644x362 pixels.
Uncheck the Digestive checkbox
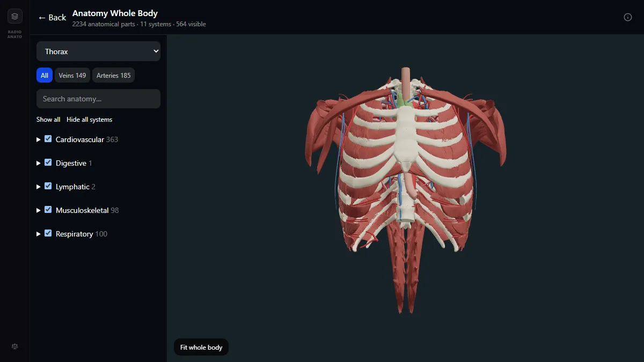click(x=48, y=162)
